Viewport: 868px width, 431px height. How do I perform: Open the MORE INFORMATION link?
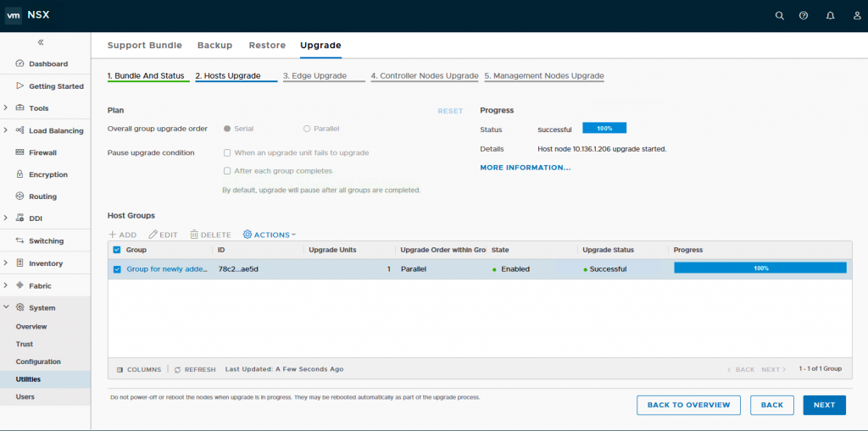click(x=526, y=168)
